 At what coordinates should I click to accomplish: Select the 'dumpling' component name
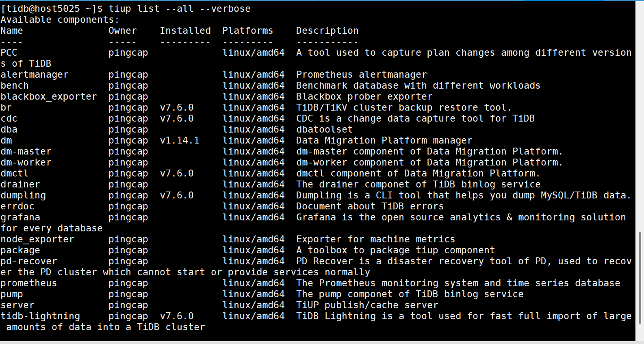(x=23, y=195)
